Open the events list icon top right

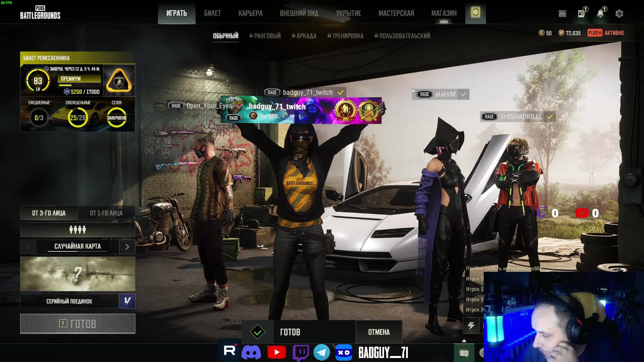click(562, 14)
